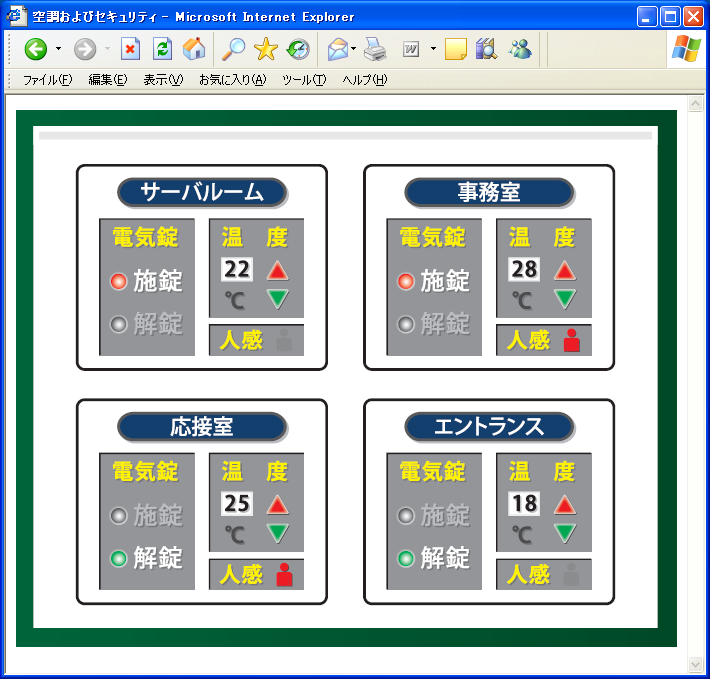Click the red 人感 person icon for 応接室
This screenshot has width=710, height=679.
click(x=284, y=574)
